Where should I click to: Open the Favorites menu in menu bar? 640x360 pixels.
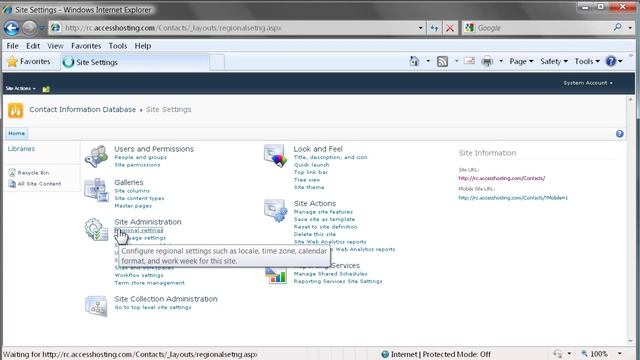86,46
